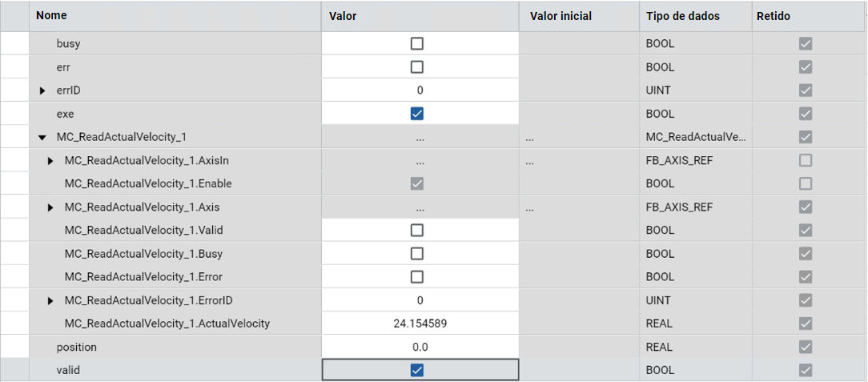Select the ActualVelocity value field 24.154589

[x=420, y=324]
